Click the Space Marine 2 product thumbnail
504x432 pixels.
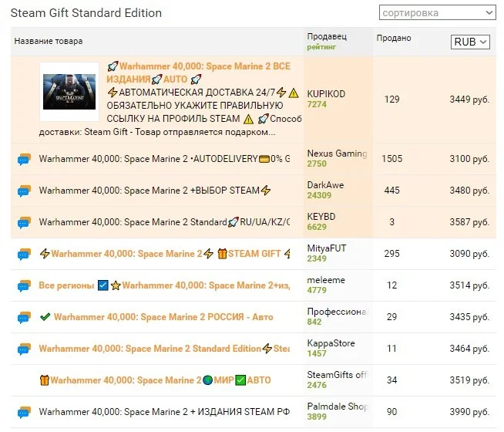(x=69, y=92)
